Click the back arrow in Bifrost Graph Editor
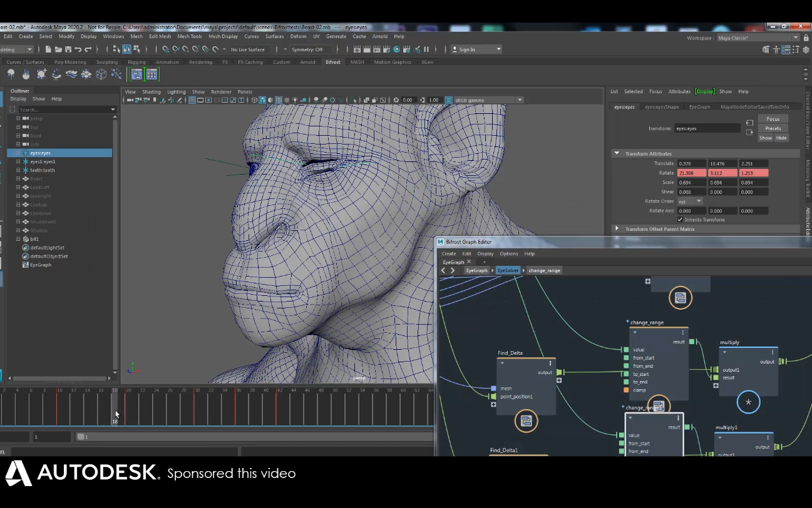The width and height of the screenshot is (812, 508). coord(443,270)
